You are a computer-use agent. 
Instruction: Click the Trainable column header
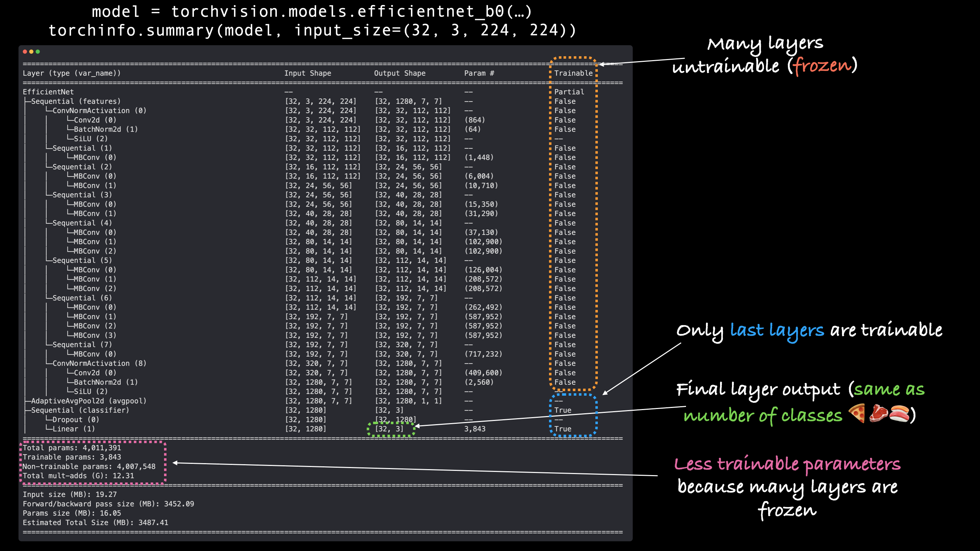(573, 73)
